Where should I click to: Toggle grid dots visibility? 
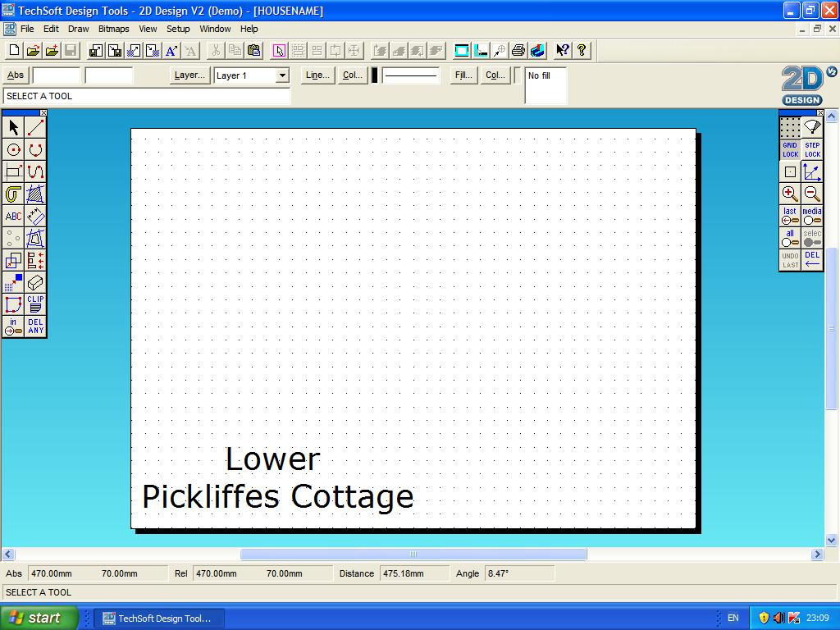click(790, 127)
